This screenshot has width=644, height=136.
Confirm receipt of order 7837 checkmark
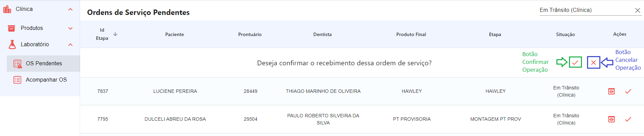(x=628, y=91)
